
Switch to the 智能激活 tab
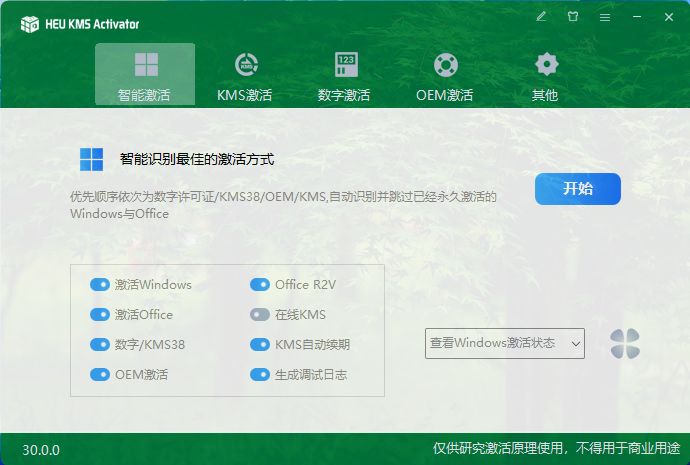click(x=145, y=76)
